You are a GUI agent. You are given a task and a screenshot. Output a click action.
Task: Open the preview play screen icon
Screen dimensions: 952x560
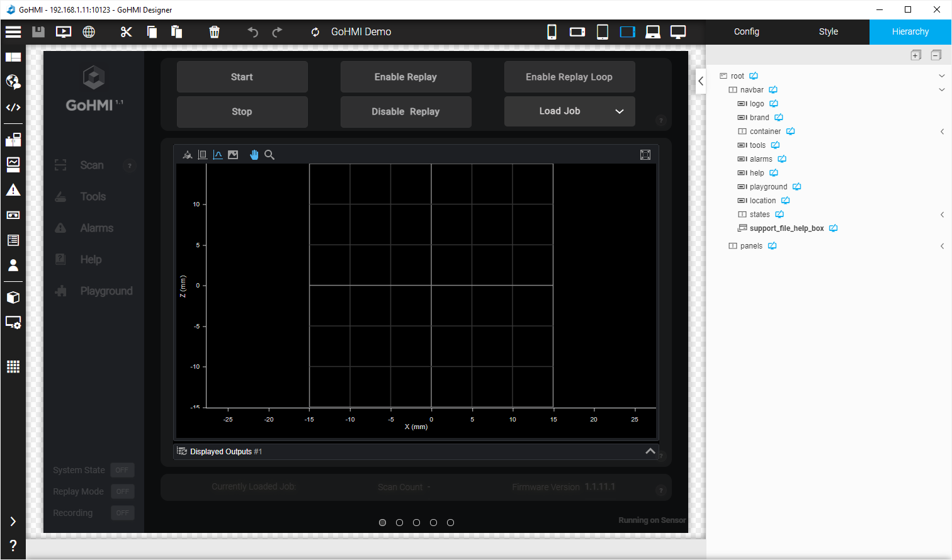coord(64,32)
